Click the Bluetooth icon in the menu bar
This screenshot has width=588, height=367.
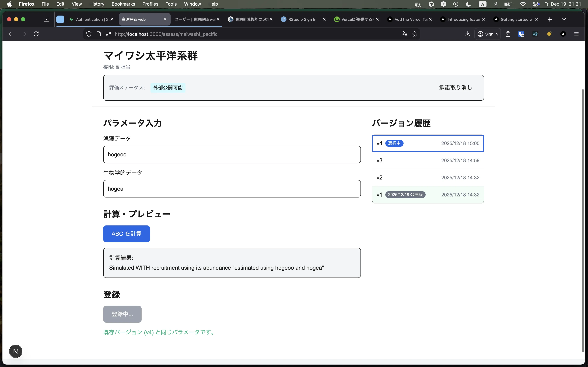click(x=496, y=4)
